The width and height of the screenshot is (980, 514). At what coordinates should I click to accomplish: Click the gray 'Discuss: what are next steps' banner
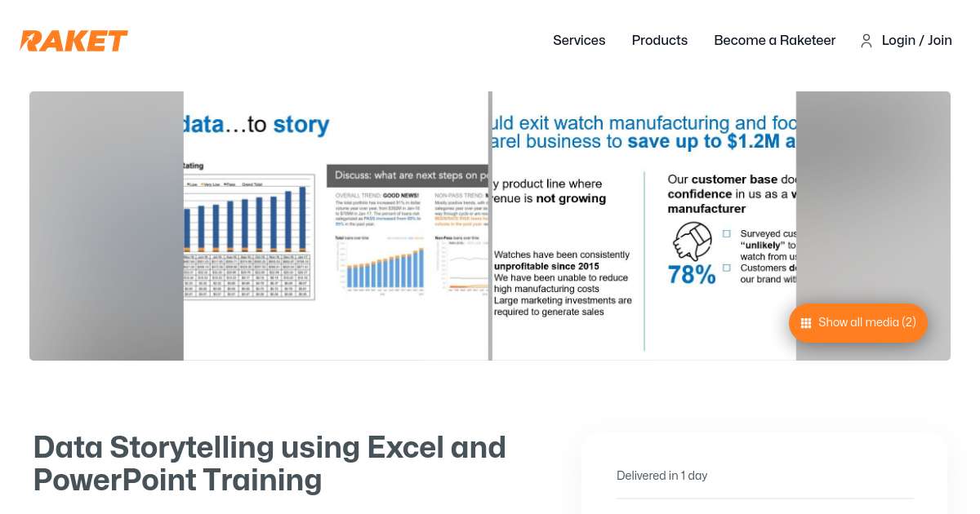408,175
